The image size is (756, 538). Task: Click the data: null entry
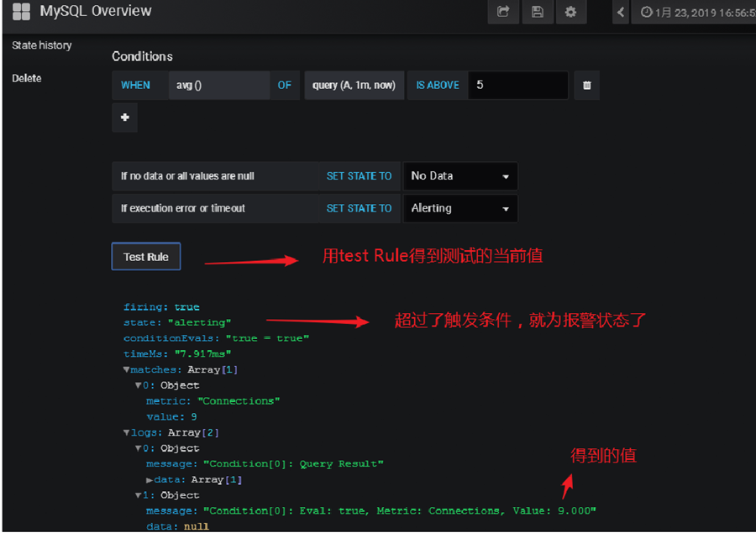[x=177, y=526]
